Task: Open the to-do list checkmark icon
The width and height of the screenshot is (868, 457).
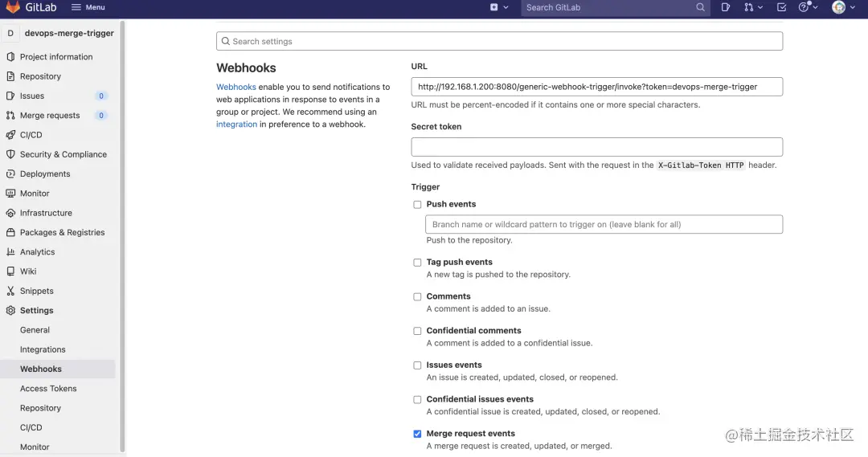Action: (x=782, y=7)
